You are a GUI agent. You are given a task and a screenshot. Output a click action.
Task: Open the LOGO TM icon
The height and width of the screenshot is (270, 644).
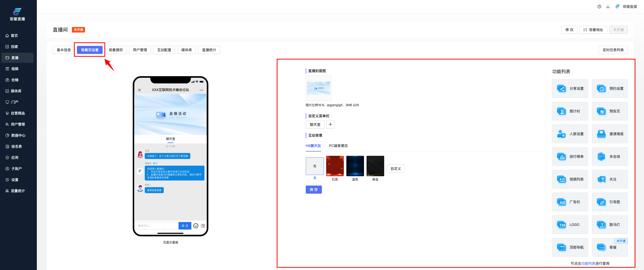pyautogui.click(x=562, y=225)
